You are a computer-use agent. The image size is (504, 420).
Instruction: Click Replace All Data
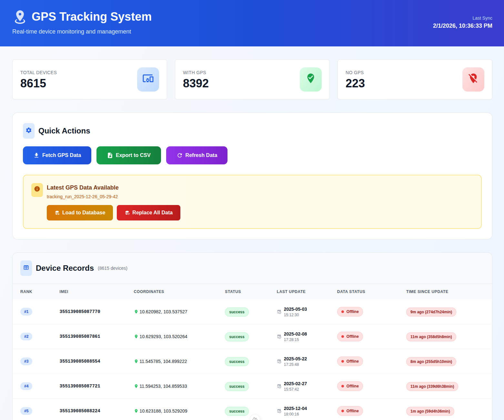tap(148, 212)
